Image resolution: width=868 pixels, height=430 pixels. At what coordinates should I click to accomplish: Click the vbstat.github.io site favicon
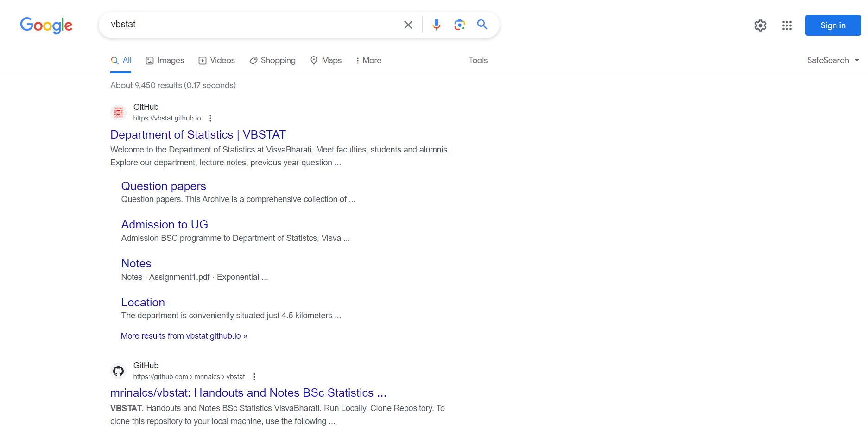(x=119, y=113)
